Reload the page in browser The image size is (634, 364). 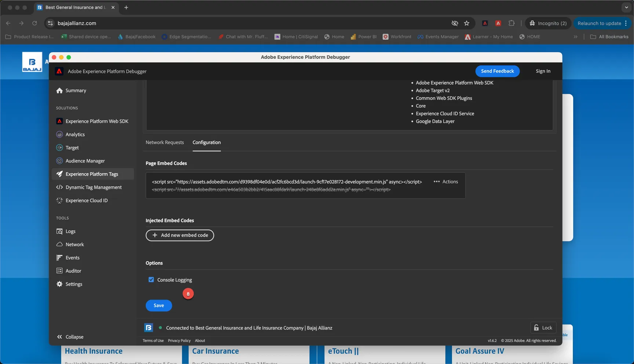[34, 23]
